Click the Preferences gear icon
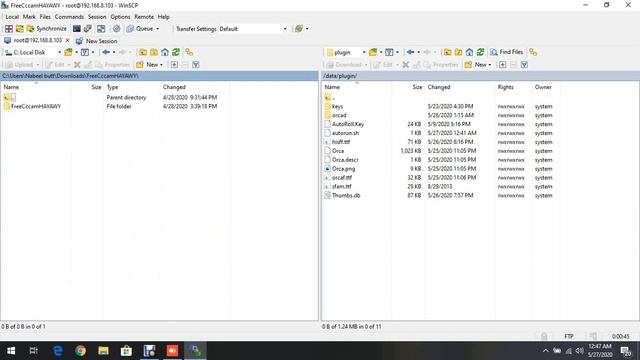Viewport: 640px width, 360px height. [x=116, y=29]
